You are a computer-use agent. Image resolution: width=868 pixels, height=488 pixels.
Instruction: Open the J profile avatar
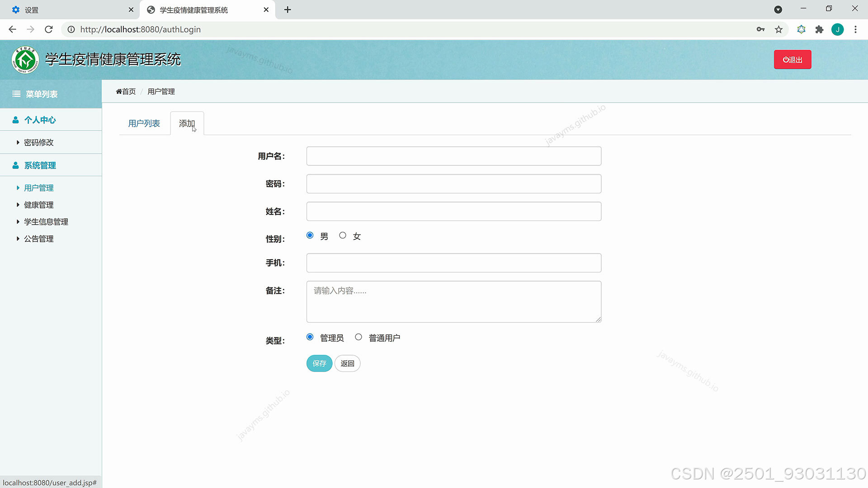838,29
